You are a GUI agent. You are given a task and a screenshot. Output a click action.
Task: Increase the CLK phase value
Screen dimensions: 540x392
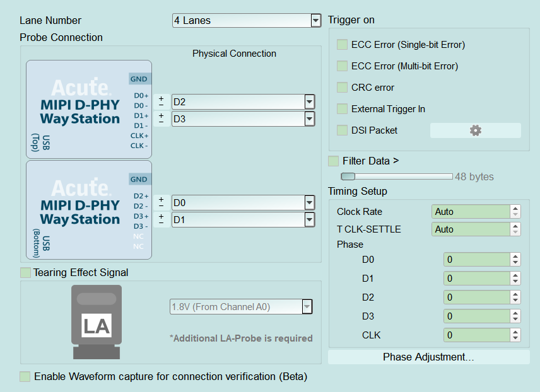[x=515, y=332]
